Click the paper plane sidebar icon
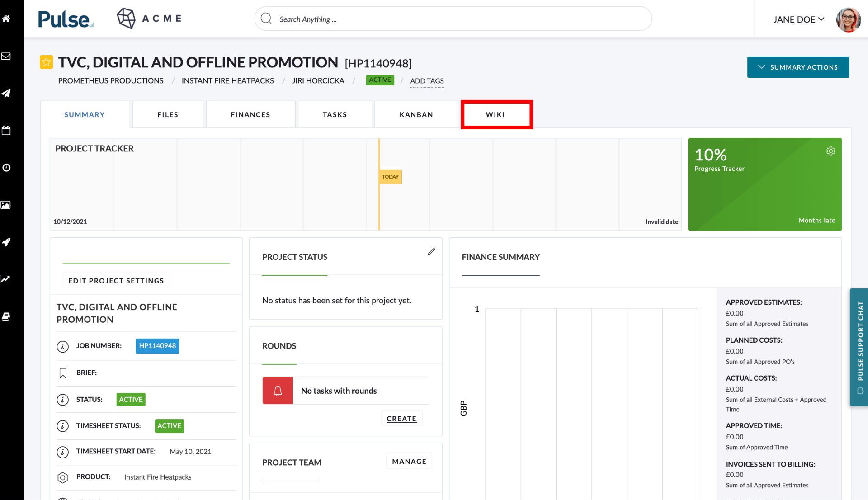Image resolution: width=868 pixels, height=500 pixels. [6, 93]
